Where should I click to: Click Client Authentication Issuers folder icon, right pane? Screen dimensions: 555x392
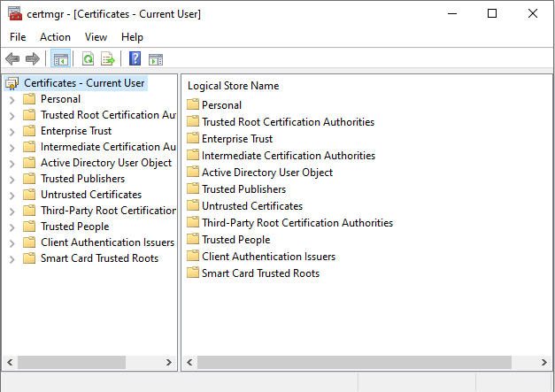[x=193, y=256]
